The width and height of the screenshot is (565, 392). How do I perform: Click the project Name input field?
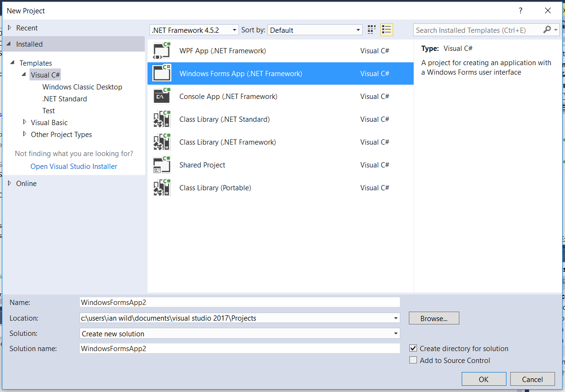click(x=239, y=302)
